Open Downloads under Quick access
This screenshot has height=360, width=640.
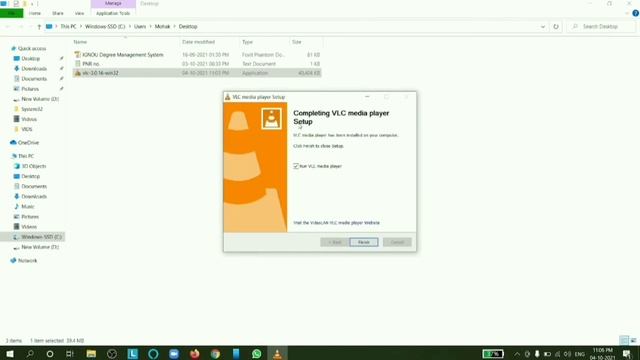(x=34, y=69)
